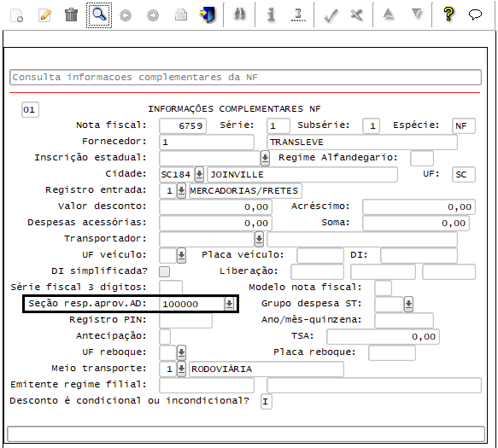Click the MERCADORIAS/FRETES description field
Screen dimensions: 498x448
[x=245, y=190]
